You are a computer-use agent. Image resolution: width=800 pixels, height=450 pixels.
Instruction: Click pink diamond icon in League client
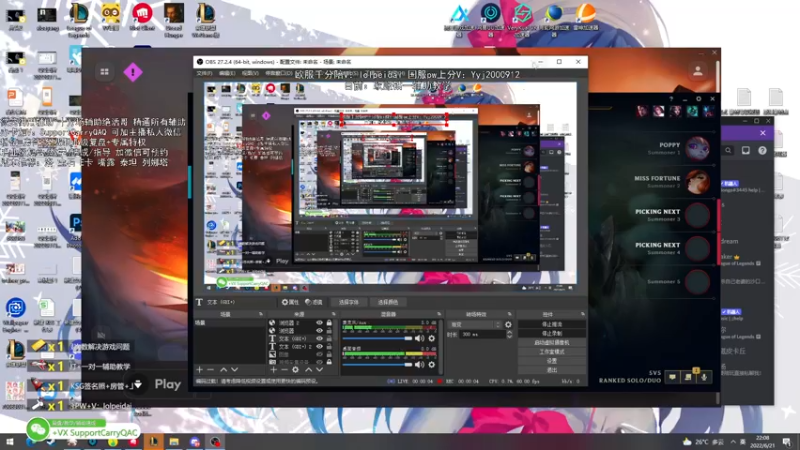click(x=133, y=72)
